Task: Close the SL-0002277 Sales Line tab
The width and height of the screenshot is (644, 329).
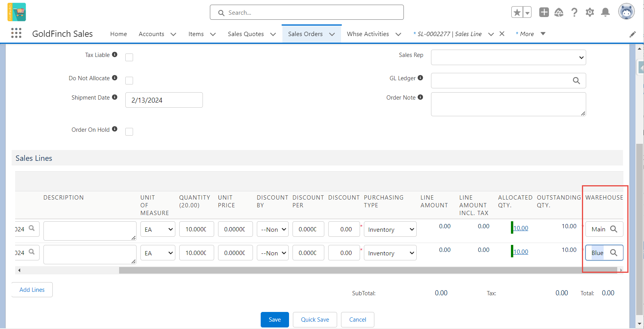Action: tap(502, 34)
